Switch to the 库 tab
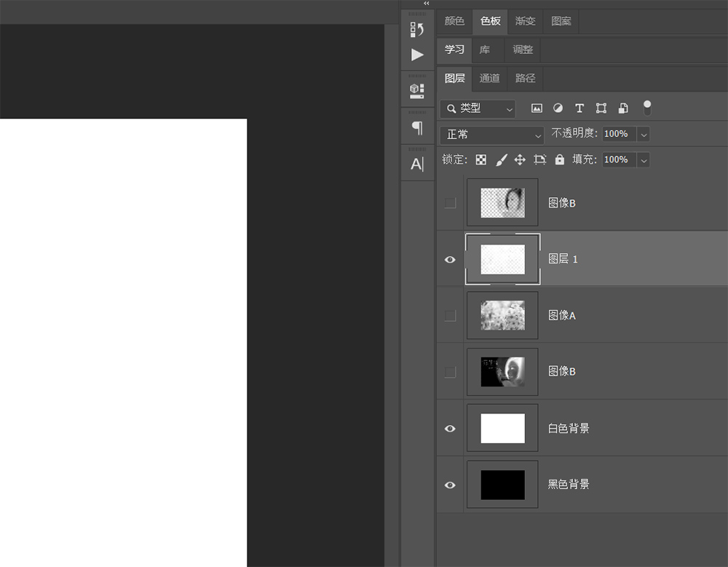This screenshot has width=728, height=567. [485, 49]
